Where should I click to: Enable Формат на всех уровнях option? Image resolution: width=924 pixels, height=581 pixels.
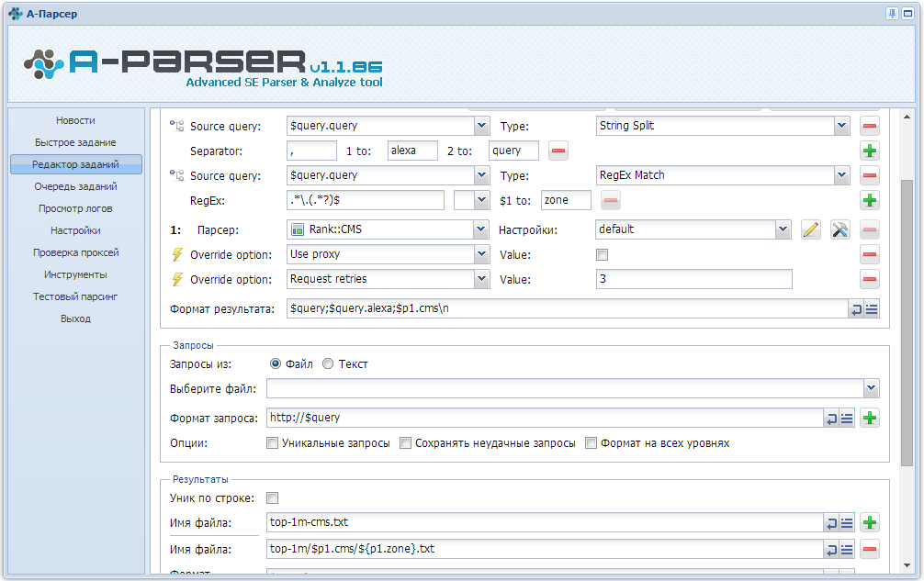coord(591,442)
